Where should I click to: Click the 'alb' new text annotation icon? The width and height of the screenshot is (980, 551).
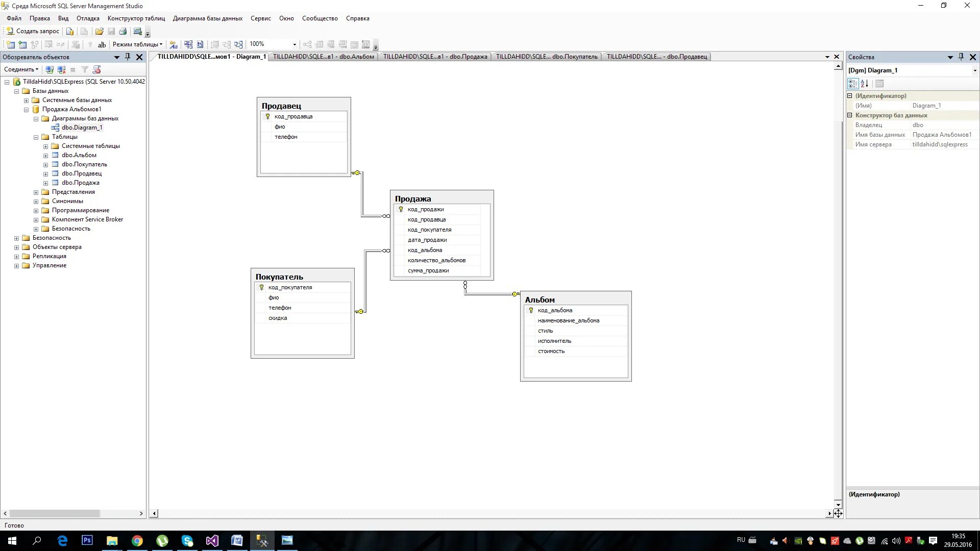[x=102, y=44]
